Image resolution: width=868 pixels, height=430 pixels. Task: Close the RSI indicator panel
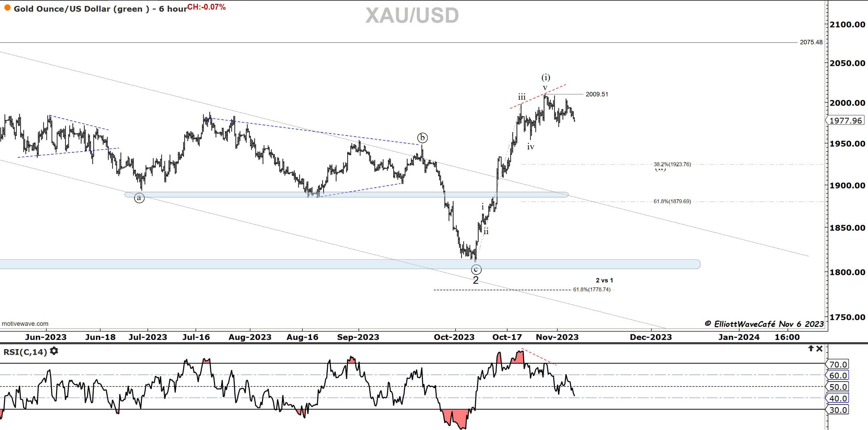(820, 348)
